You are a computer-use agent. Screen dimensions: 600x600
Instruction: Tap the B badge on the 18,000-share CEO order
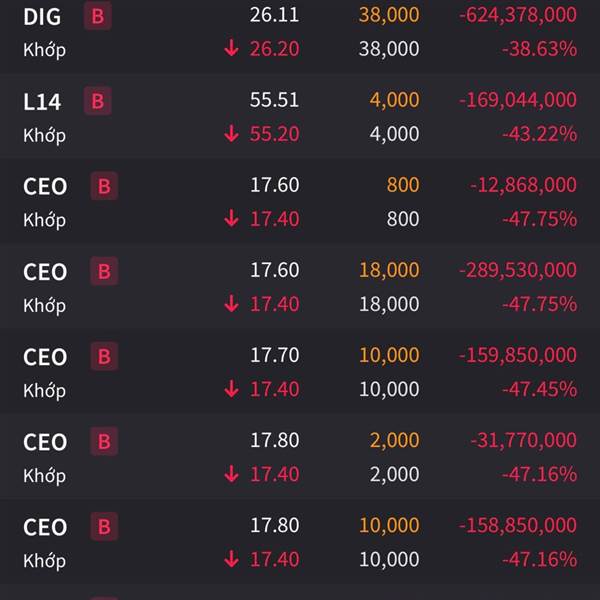pos(104,271)
